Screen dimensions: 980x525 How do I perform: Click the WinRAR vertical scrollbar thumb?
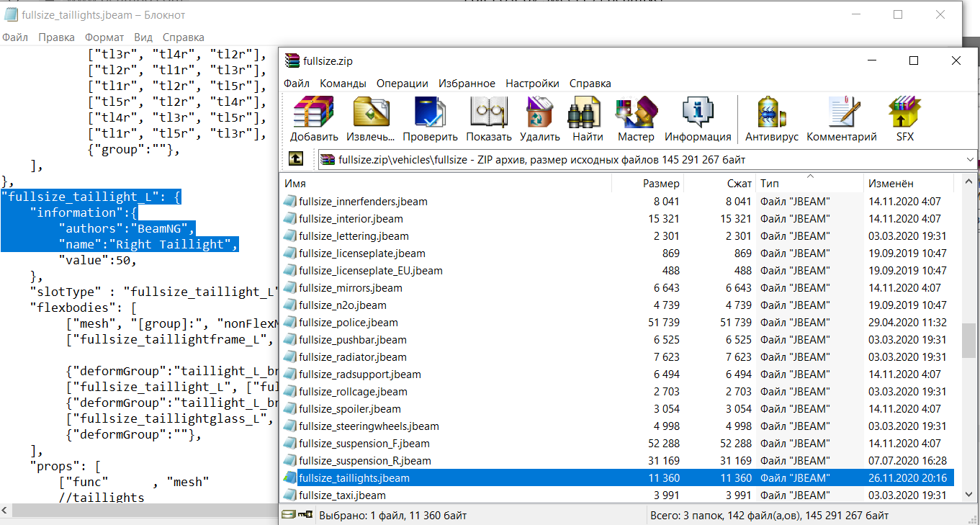[x=970, y=341]
